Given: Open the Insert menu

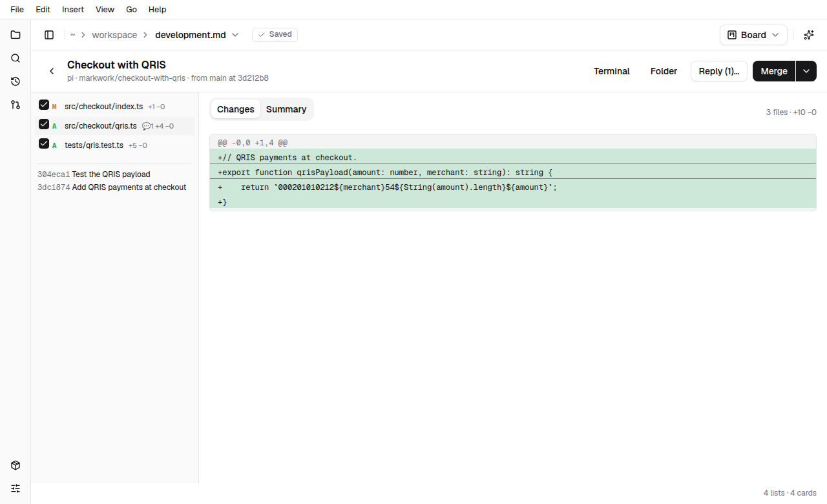Looking at the screenshot, I should (x=73, y=10).
